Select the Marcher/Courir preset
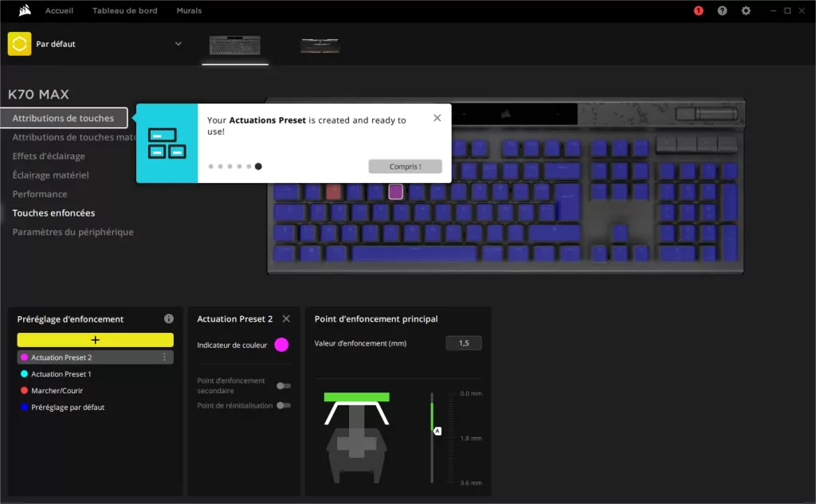 click(57, 391)
